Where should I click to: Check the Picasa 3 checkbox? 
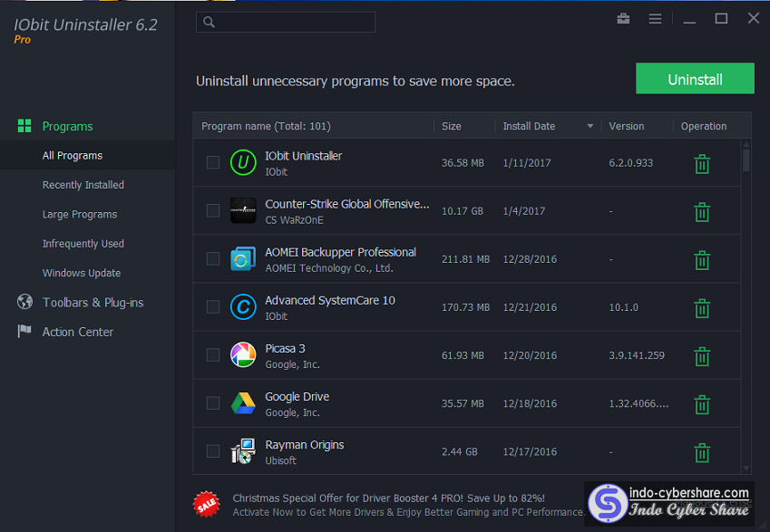coord(212,355)
